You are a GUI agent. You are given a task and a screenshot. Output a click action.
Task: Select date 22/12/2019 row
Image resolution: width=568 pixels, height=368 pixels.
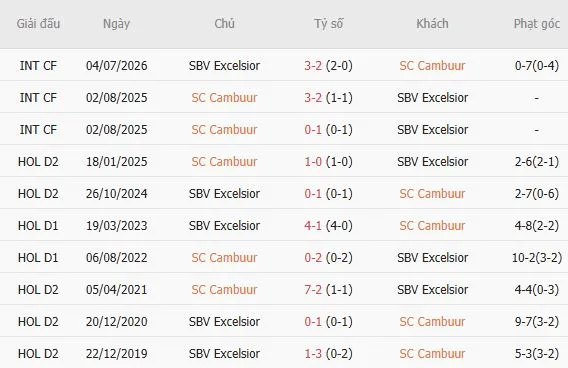click(x=116, y=354)
